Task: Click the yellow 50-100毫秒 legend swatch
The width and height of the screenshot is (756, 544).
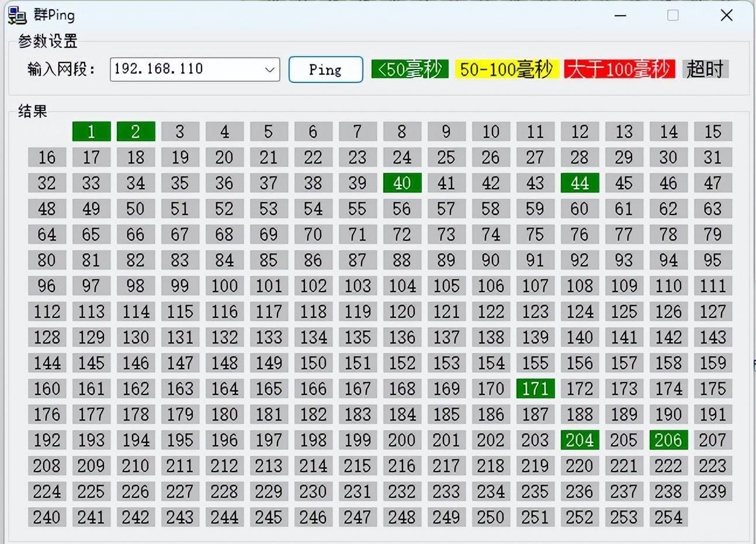Action: coord(507,69)
